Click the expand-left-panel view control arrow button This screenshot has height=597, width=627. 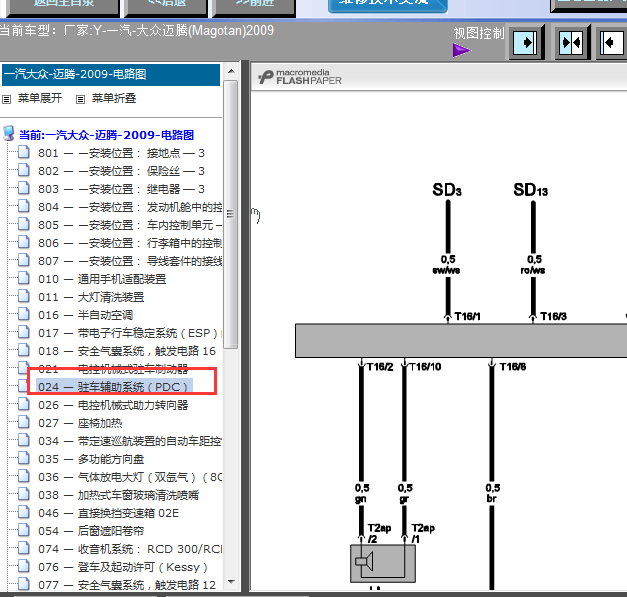coord(525,42)
